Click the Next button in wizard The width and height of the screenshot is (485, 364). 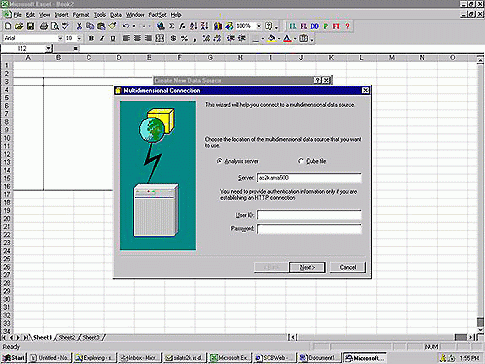tap(307, 267)
